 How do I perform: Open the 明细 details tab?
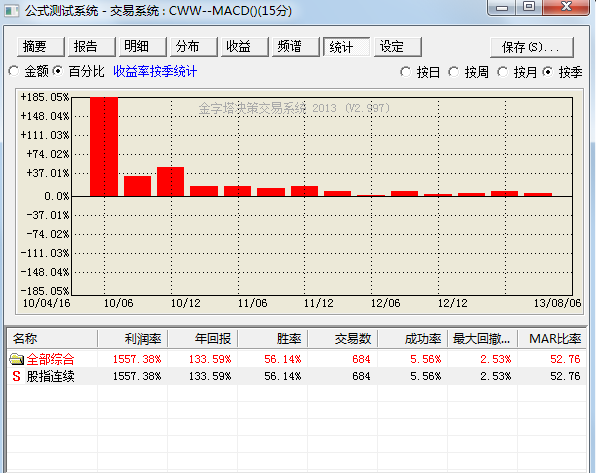click(x=143, y=47)
